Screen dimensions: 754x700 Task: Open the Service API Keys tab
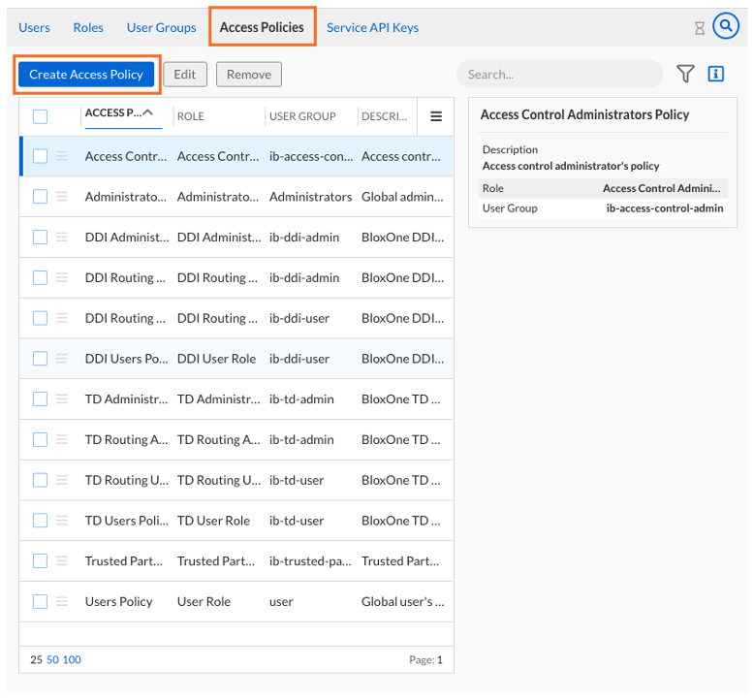coord(372,27)
